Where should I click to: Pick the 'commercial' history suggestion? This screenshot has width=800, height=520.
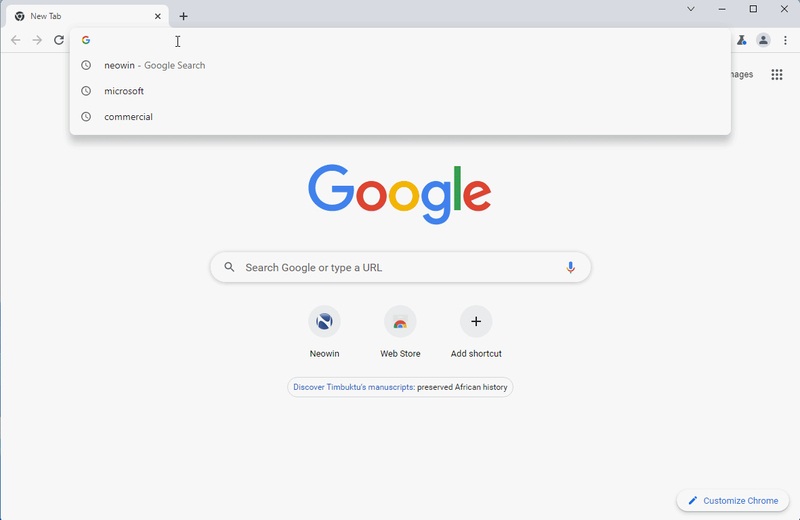128,117
